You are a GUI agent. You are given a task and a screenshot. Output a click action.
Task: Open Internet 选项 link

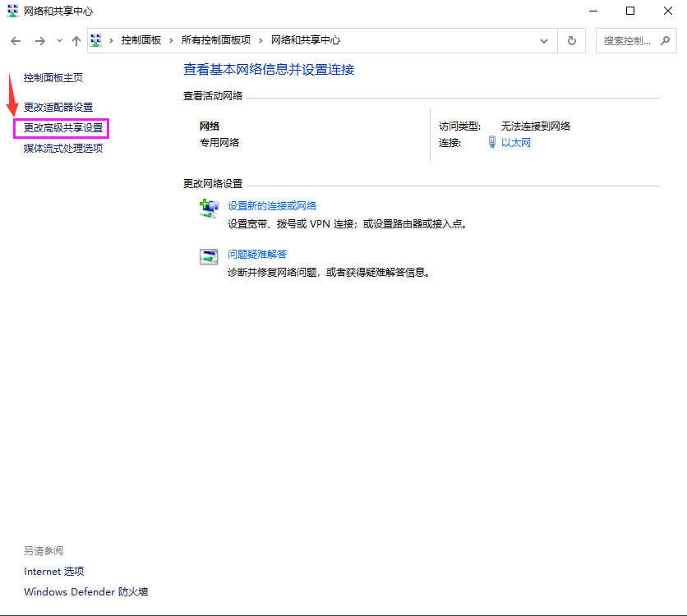click(x=54, y=572)
